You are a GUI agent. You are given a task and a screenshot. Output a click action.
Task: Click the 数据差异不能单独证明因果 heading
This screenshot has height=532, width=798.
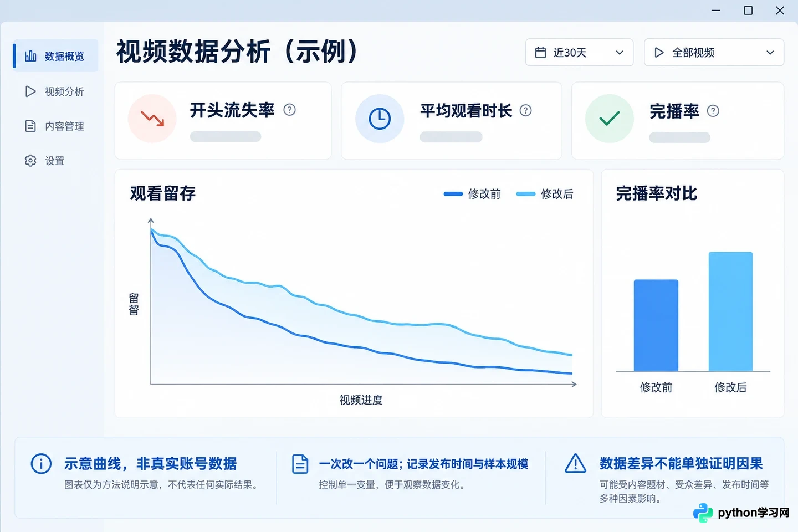(682, 463)
